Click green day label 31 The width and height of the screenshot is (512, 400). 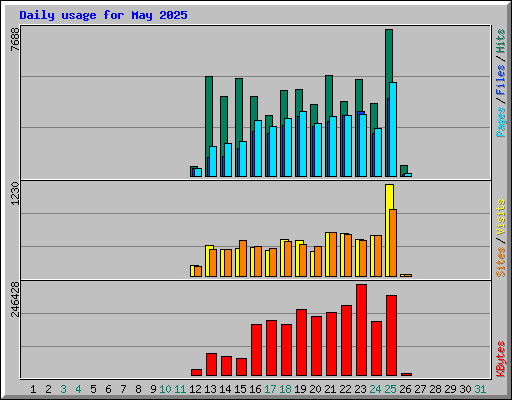(x=480, y=389)
